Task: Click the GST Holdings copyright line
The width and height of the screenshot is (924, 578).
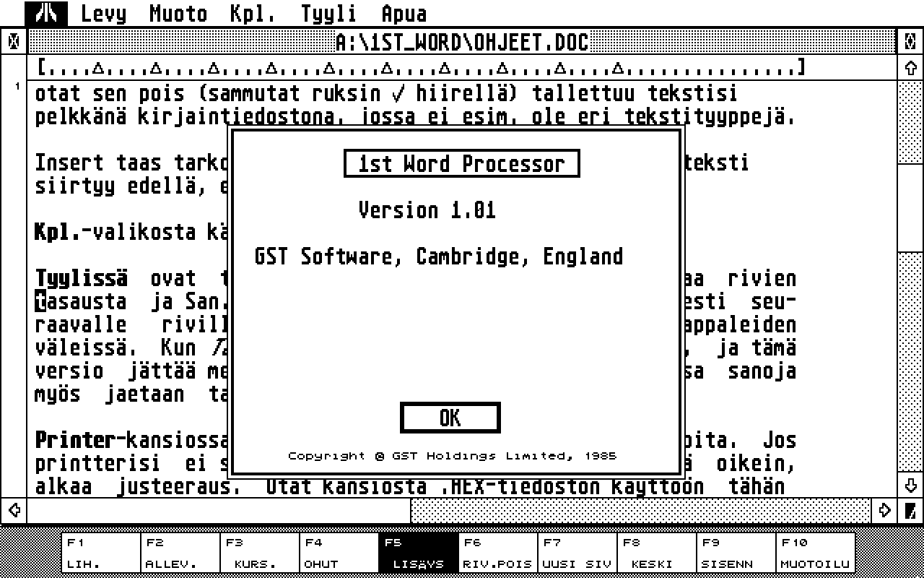Action: (x=453, y=456)
